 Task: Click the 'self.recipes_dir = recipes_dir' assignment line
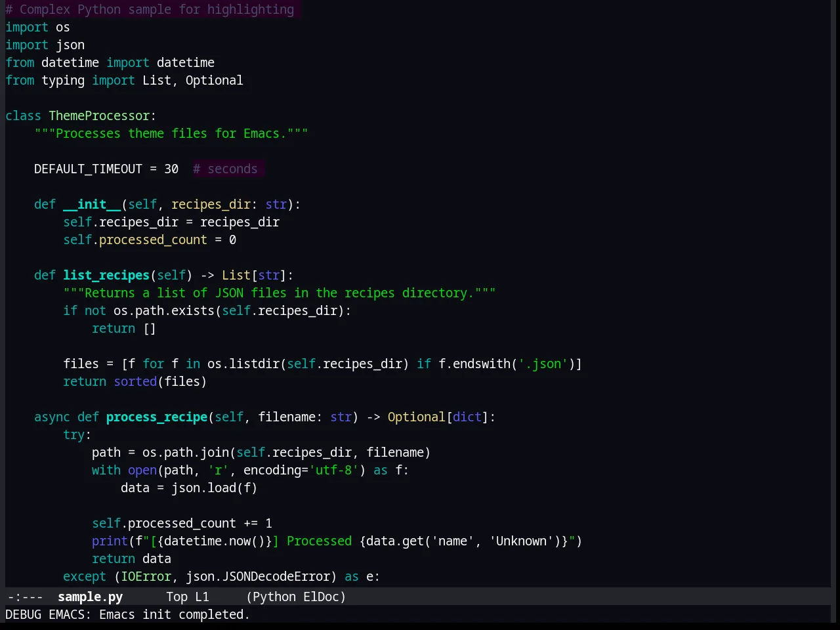pos(171,222)
